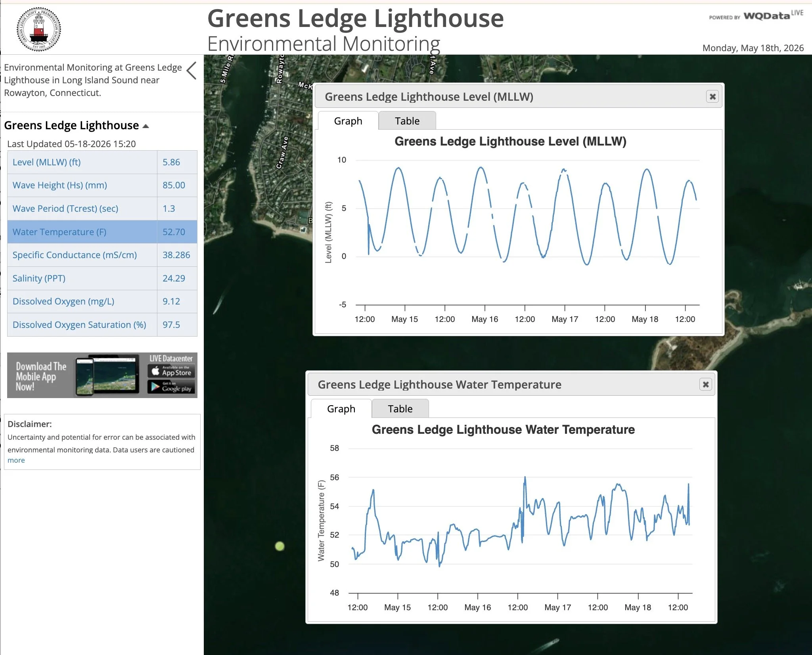Switch to Table tab in Water Temperature window
This screenshot has width=812, height=655.
400,408
